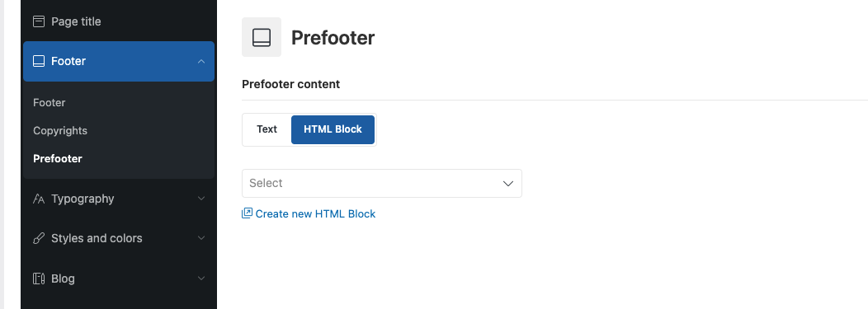Select the Prefooter sub-item
The height and width of the screenshot is (309, 868).
coord(58,159)
